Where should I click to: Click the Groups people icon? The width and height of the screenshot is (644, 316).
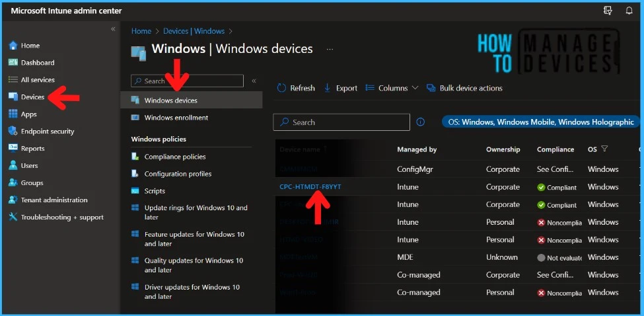tap(13, 182)
